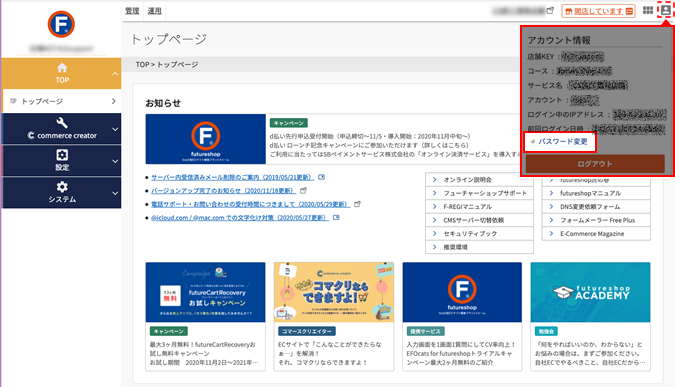Click the セキュリティブック quick link
This screenshot has height=387, width=675.
coord(479,233)
